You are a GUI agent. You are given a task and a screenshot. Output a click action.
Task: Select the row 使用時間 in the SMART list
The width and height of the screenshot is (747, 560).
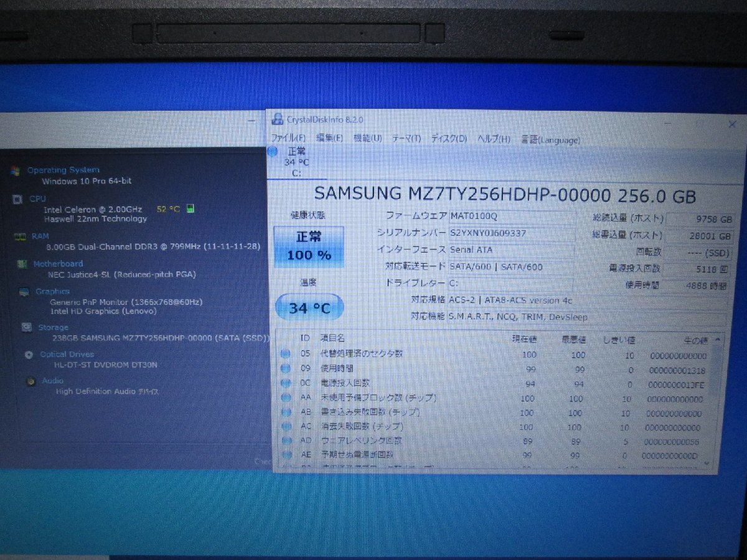click(x=494, y=370)
